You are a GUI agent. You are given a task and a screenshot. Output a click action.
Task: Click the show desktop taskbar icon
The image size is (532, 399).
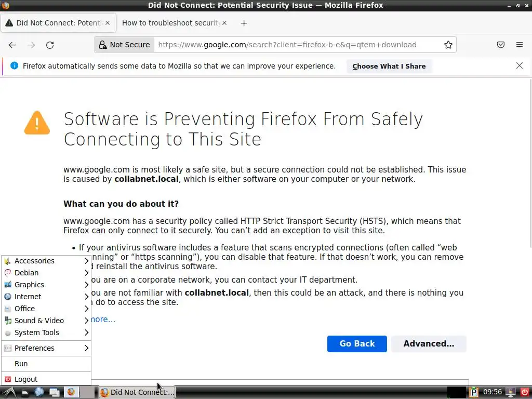54,392
